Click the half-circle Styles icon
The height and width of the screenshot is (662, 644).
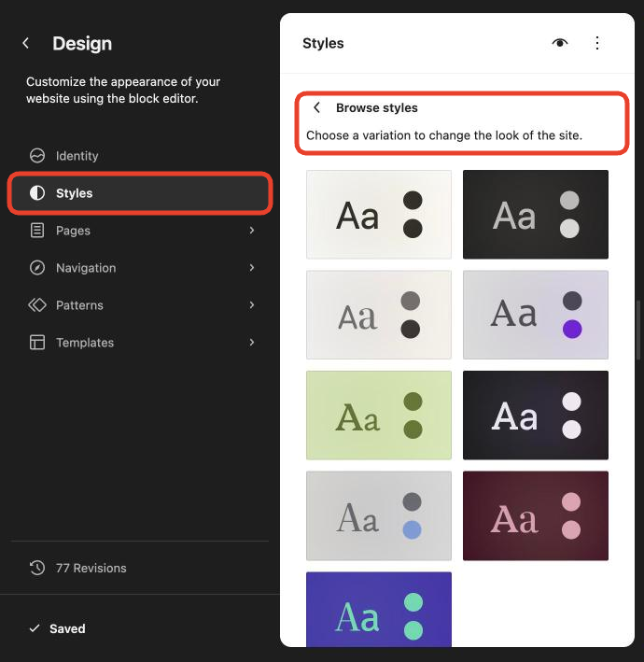(37, 193)
